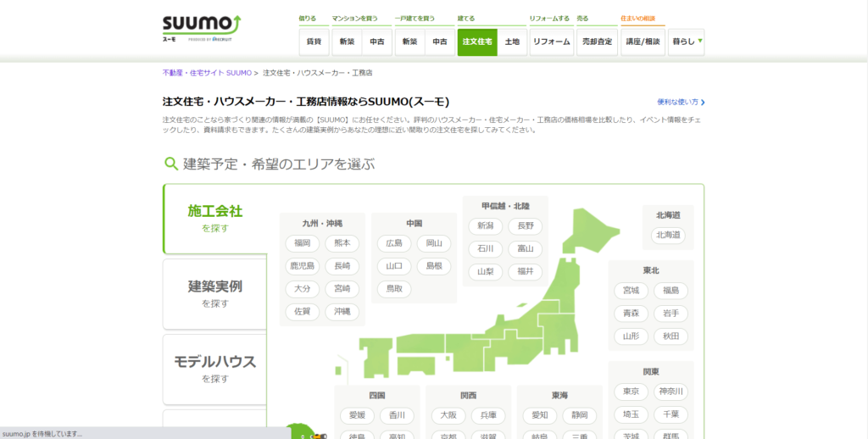Choose 沖縄 prefecture
This screenshot has height=439, width=868.
[x=342, y=312]
